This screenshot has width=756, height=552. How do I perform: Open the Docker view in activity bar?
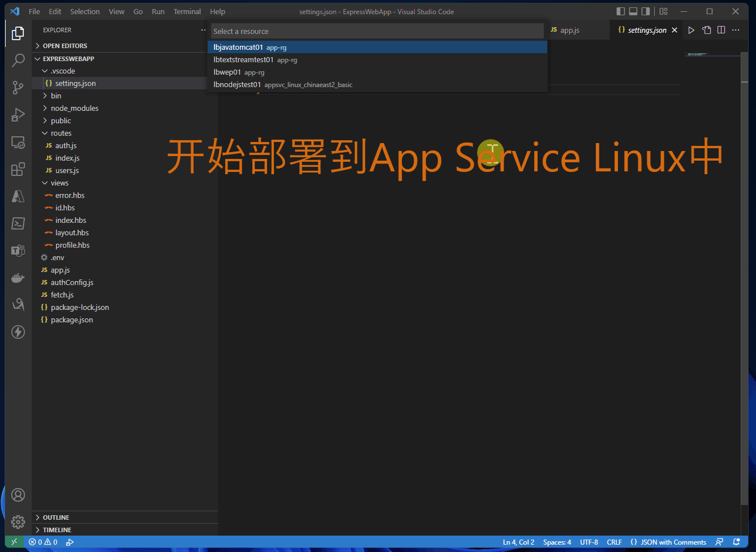(x=18, y=278)
